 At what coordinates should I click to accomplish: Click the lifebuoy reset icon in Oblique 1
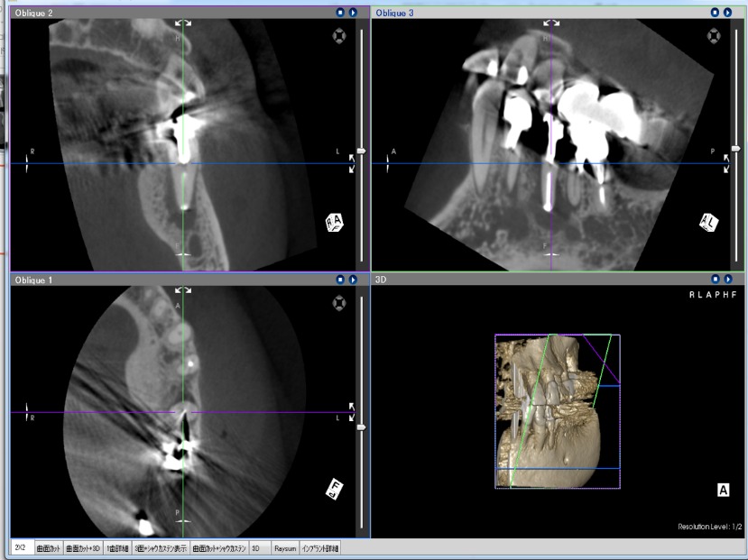[x=339, y=302]
